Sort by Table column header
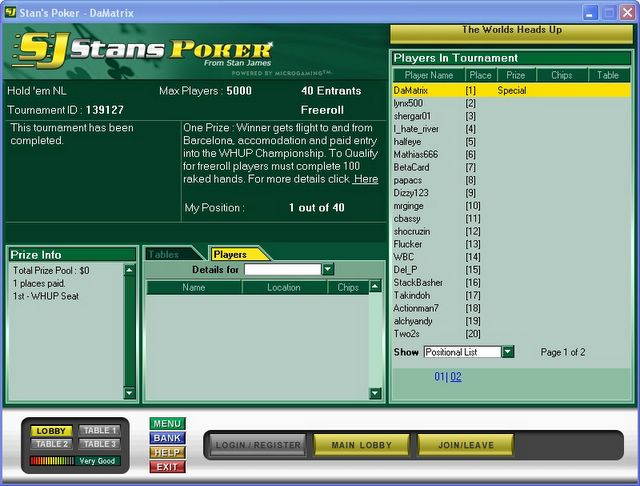This screenshot has width=640, height=486. [x=608, y=75]
